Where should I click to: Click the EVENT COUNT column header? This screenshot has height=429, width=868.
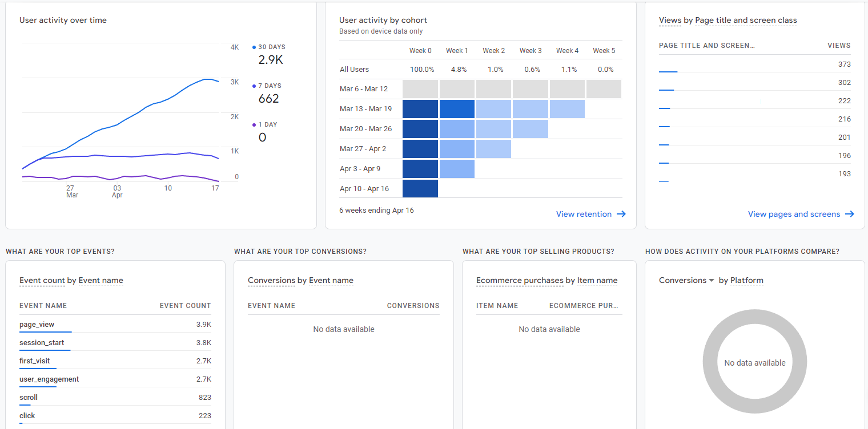point(185,305)
